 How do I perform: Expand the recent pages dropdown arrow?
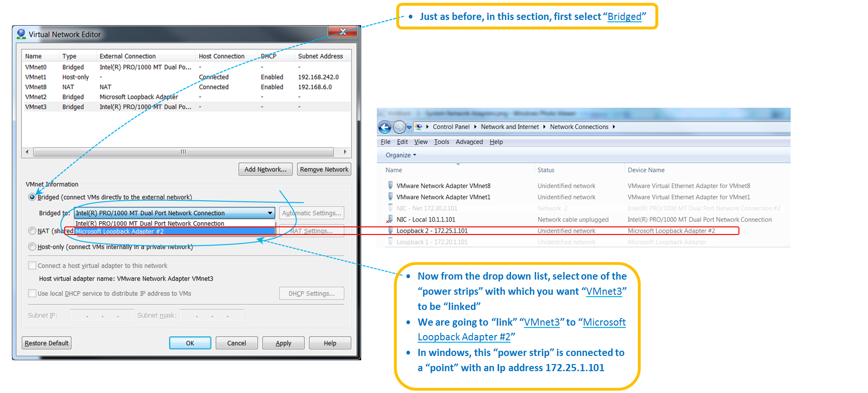pos(409,127)
